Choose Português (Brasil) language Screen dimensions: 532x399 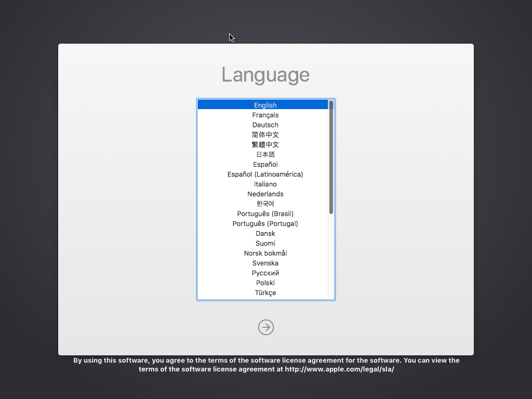(265, 214)
